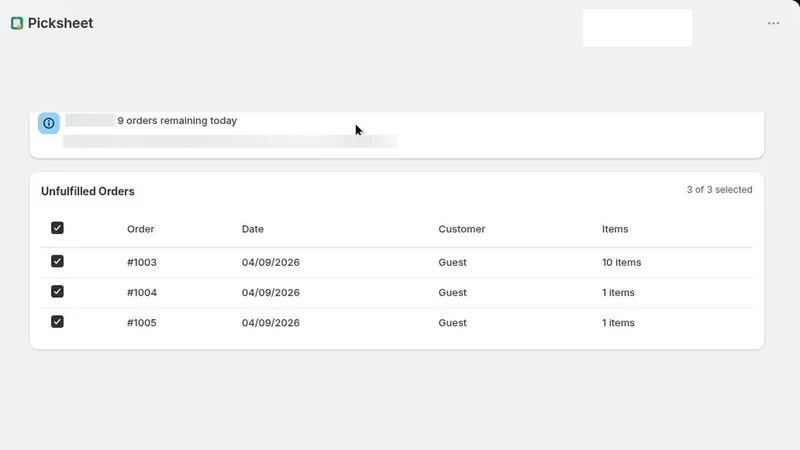This screenshot has width=800, height=450.
Task: Toggle the select-all orders checkbox
Action: (57, 228)
